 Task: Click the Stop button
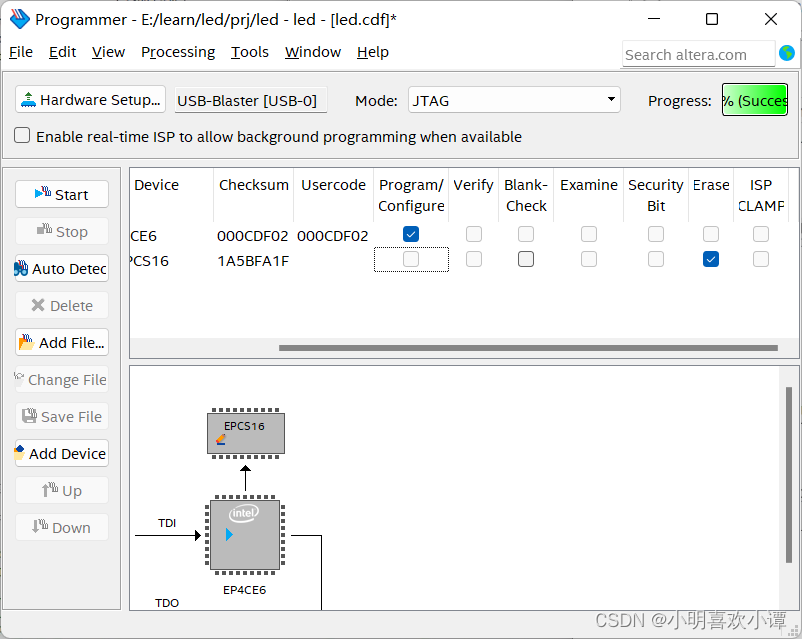pos(62,231)
